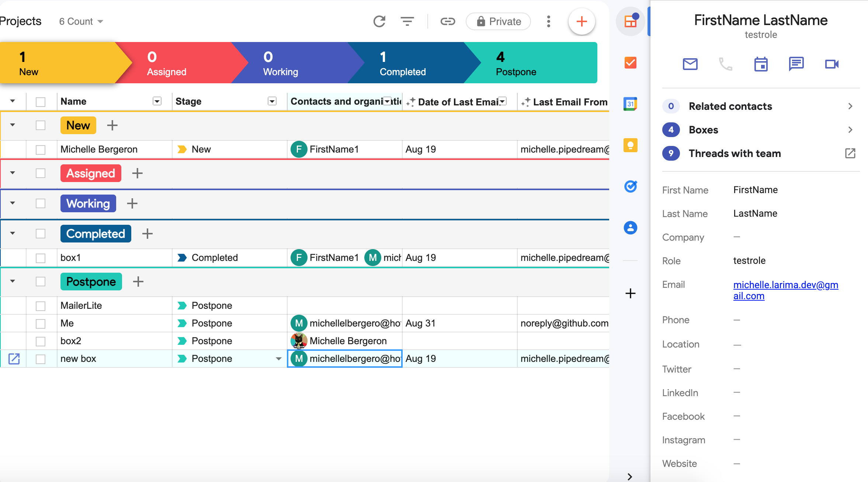Check the box2 row checkbox
868x482 pixels.
click(41, 341)
